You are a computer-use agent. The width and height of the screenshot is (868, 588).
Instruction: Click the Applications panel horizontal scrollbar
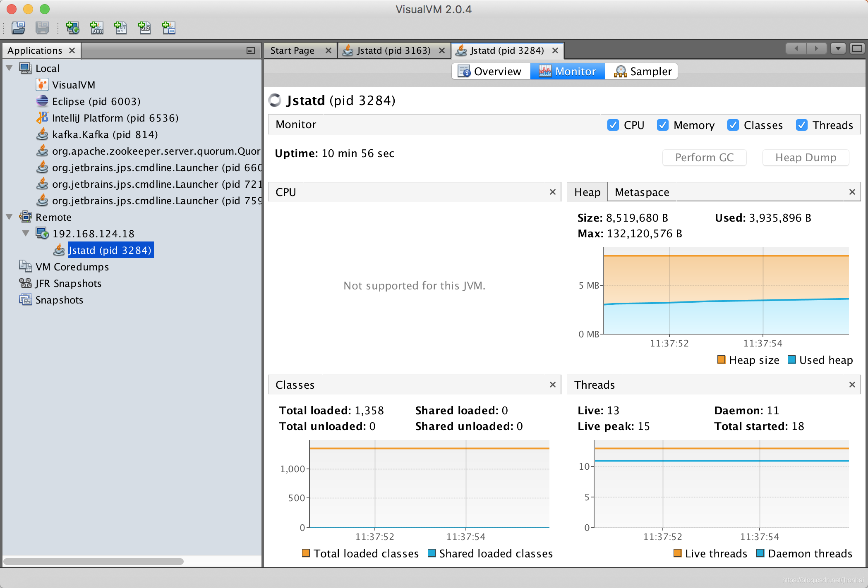(94, 562)
